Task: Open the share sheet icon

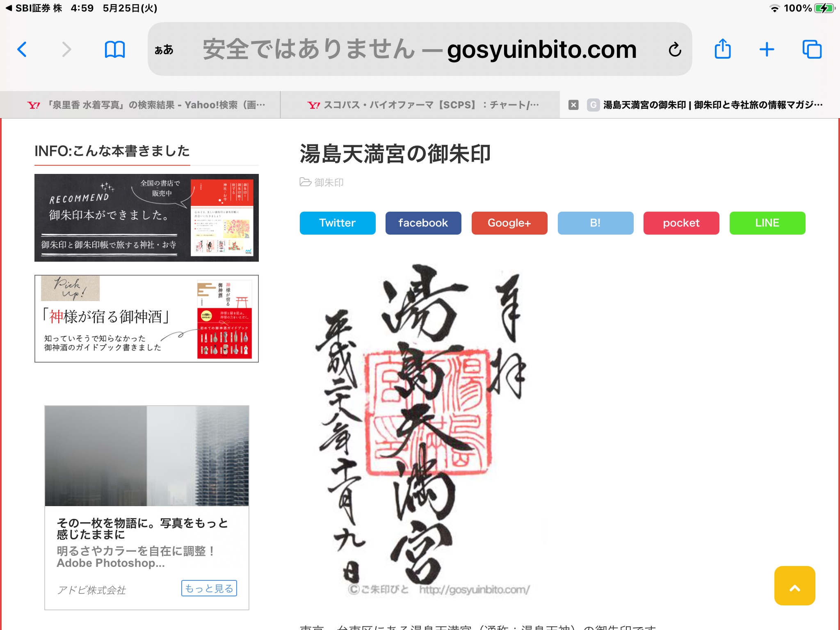Action: pyautogui.click(x=723, y=50)
